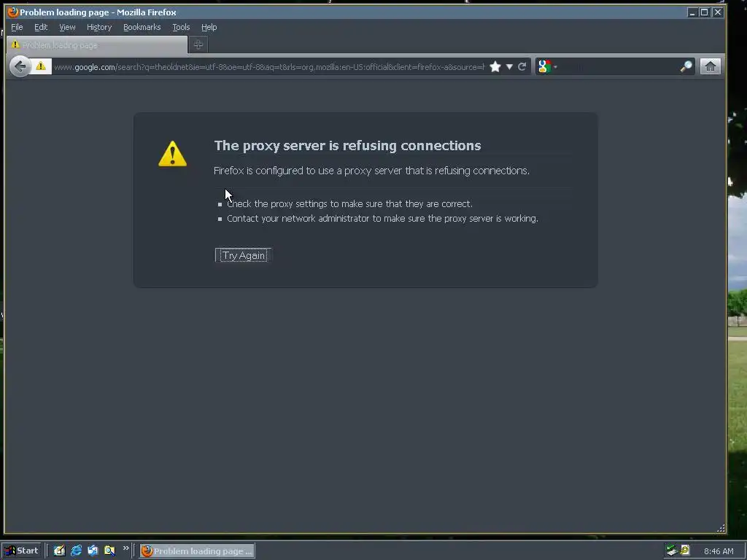Open the View menu

click(x=67, y=27)
